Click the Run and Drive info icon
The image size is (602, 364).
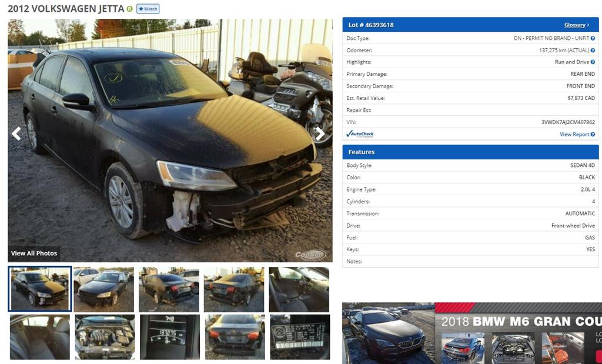pos(593,62)
